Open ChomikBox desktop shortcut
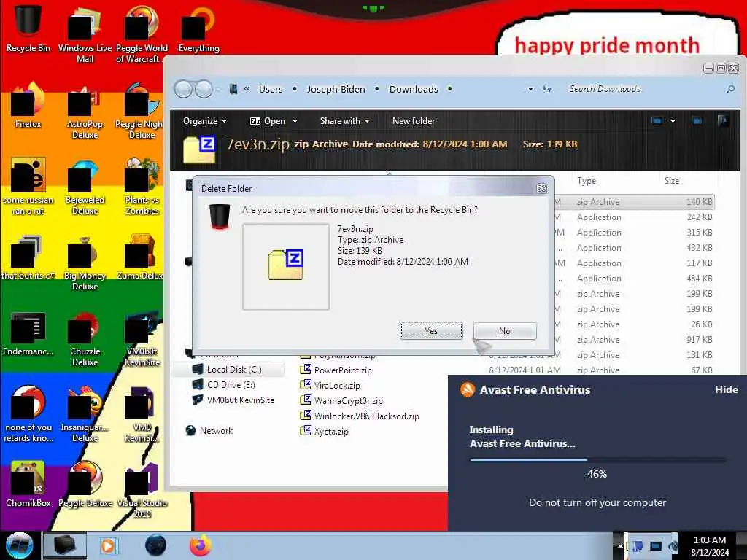This screenshot has height=560, width=747. pyautogui.click(x=28, y=485)
